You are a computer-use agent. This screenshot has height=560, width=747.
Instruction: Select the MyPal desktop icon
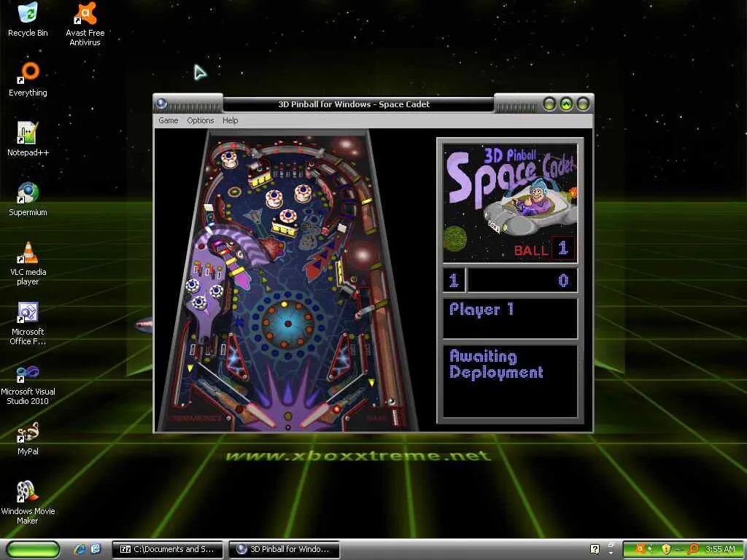[x=28, y=438]
